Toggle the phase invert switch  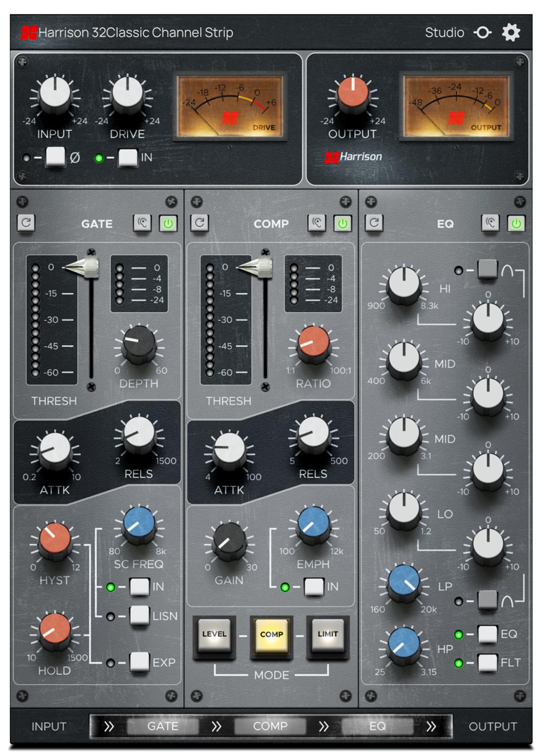(x=55, y=157)
